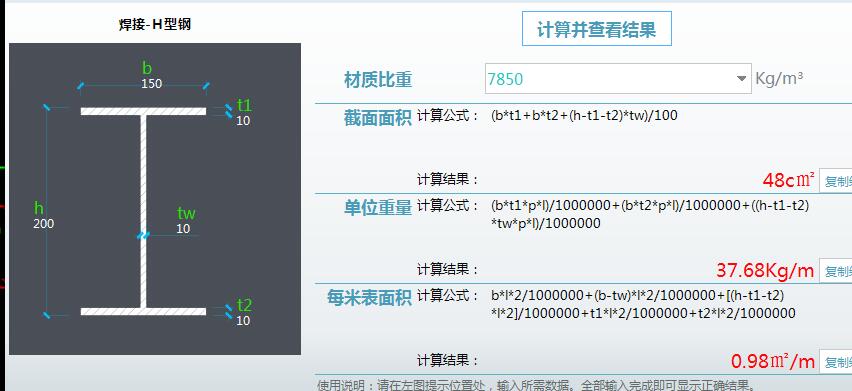Image resolution: width=852 pixels, height=391 pixels.
Task: Edit the height h value 200
Action: coord(43,223)
